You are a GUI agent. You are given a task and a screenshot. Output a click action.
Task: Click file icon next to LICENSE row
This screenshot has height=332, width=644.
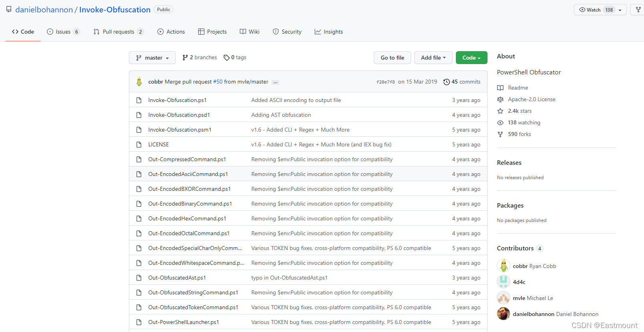coord(139,144)
